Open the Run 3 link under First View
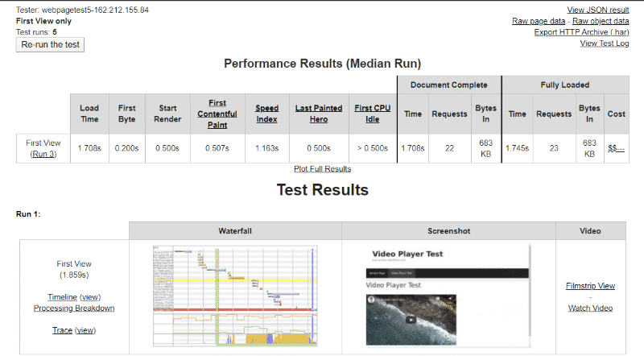The image size is (644, 356). pyautogui.click(x=43, y=154)
